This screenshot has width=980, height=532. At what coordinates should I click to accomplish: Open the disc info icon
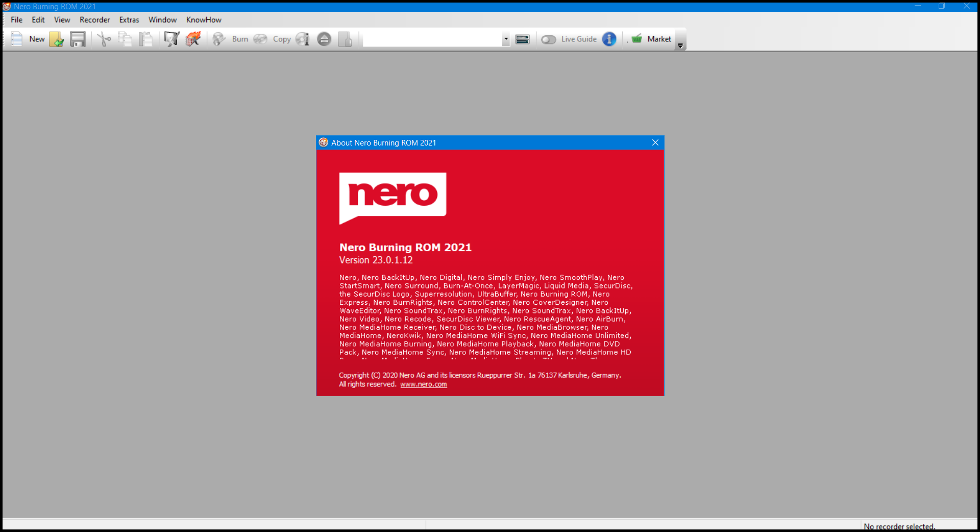[x=303, y=39]
